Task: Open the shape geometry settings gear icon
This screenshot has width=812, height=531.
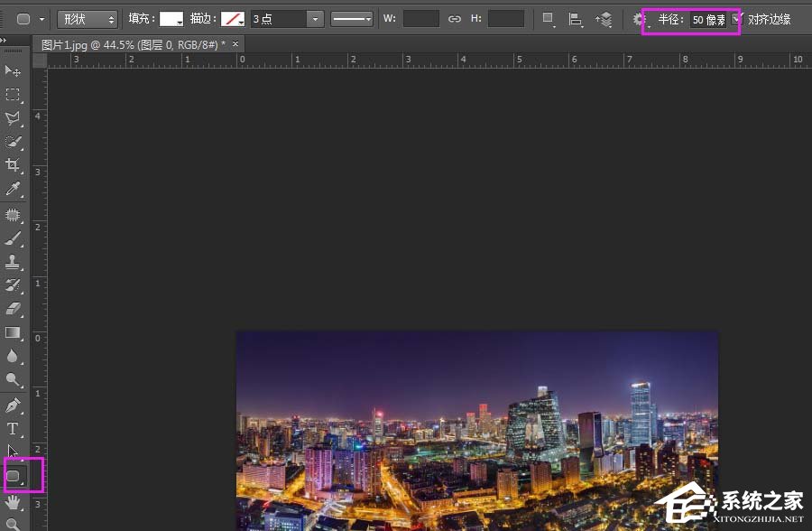Action: pos(638,19)
